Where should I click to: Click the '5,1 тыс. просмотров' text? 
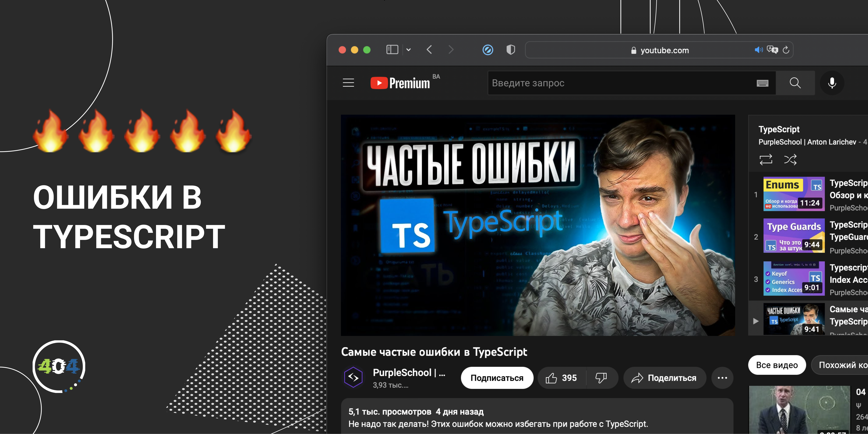390,412
